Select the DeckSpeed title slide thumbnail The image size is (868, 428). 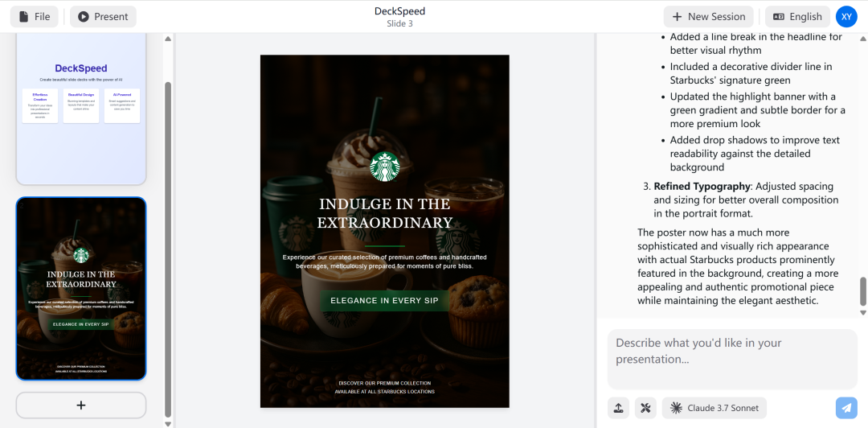(x=81, y=108)
